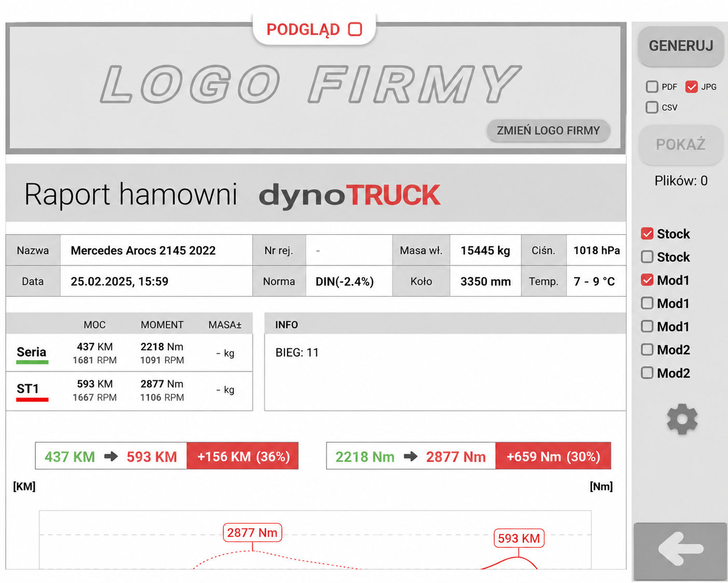
Task: Click the '+156 KM (36%)' gain badge
Action: click(243, 456)
